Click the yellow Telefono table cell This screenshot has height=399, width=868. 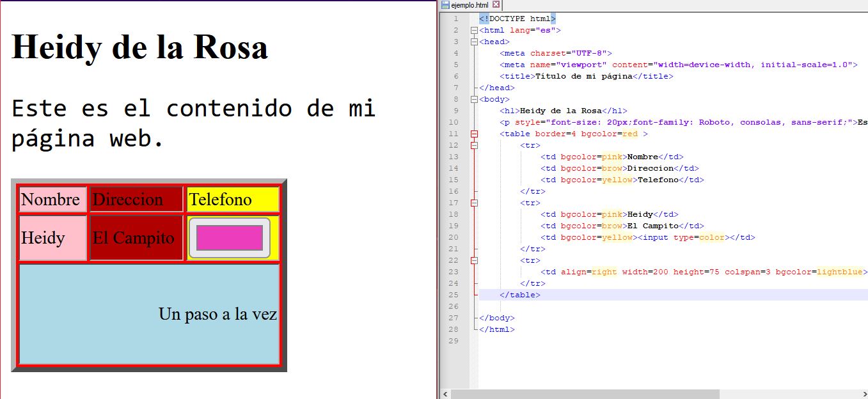(x=233, y=199)
